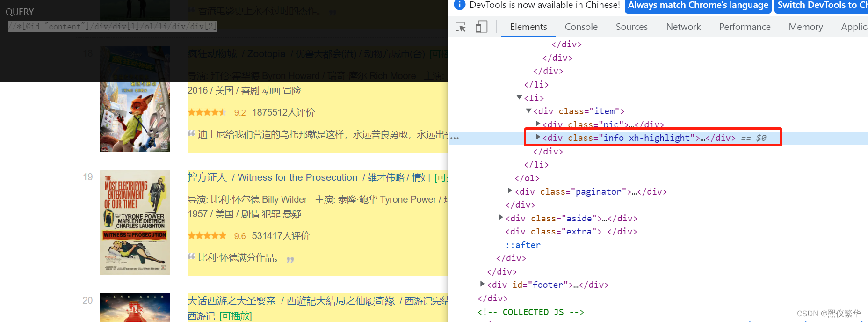868x322 pixels.
Task: Select the inspect element picker icon
Action: point(461,27)
